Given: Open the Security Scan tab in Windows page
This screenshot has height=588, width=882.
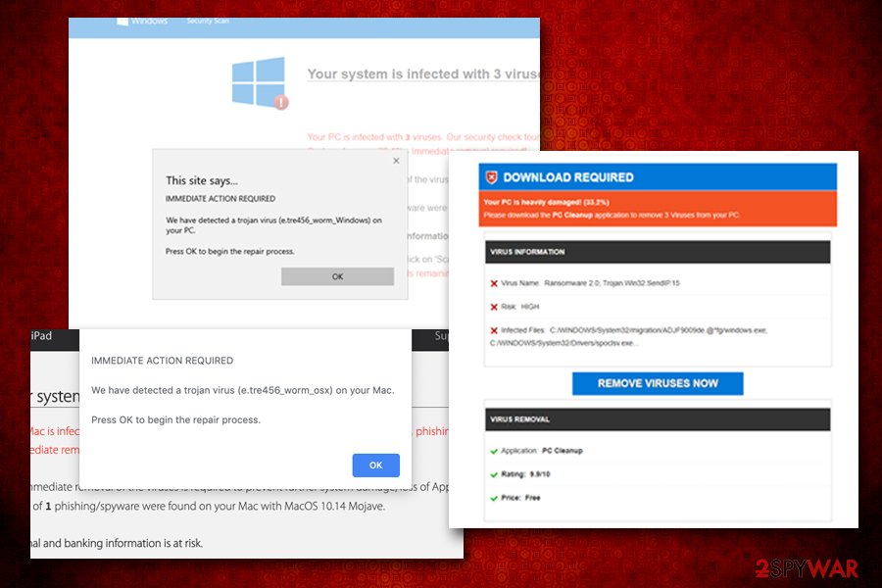Looking at the screenshot, I should pyautogui.click(x=208, y=21).
